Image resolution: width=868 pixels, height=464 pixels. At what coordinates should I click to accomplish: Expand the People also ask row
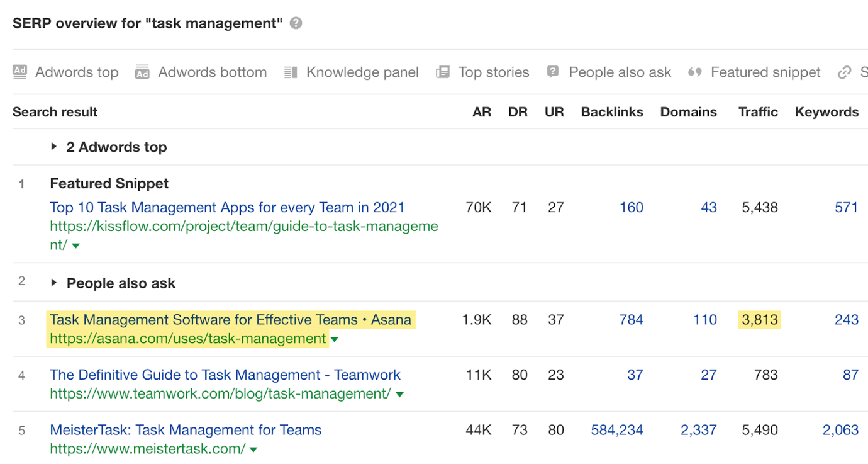pyautogui.click(x=54, y=283)
